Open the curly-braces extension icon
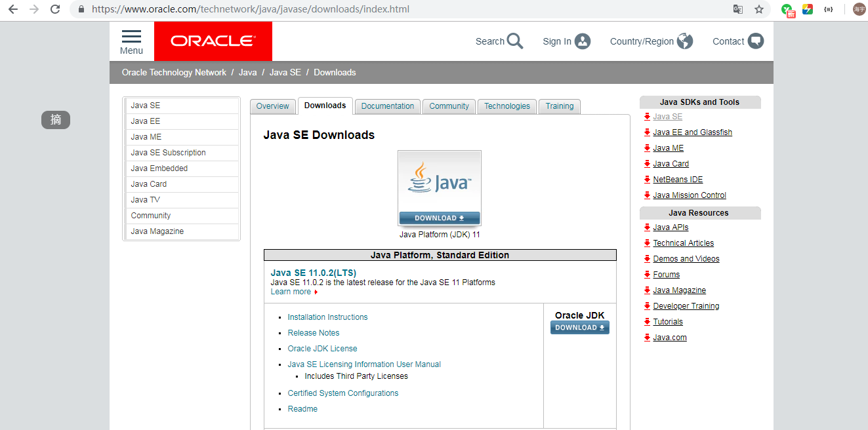 click(x=829, y=9)
